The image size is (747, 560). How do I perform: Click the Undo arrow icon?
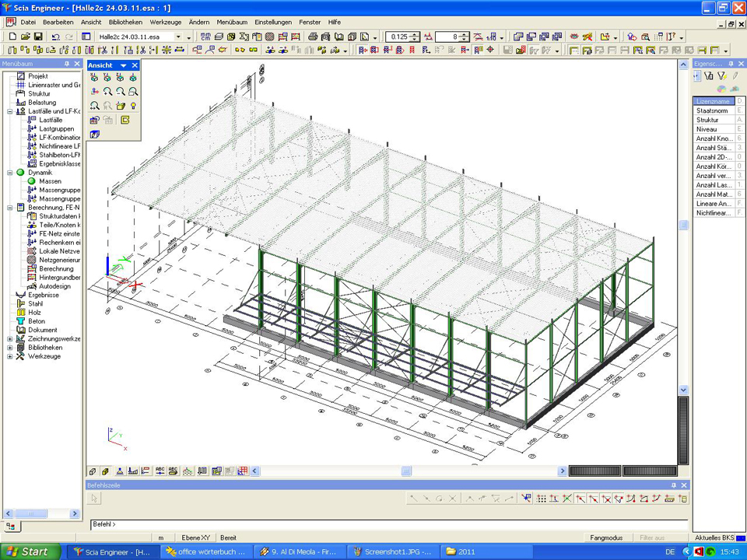click(55, 37)
